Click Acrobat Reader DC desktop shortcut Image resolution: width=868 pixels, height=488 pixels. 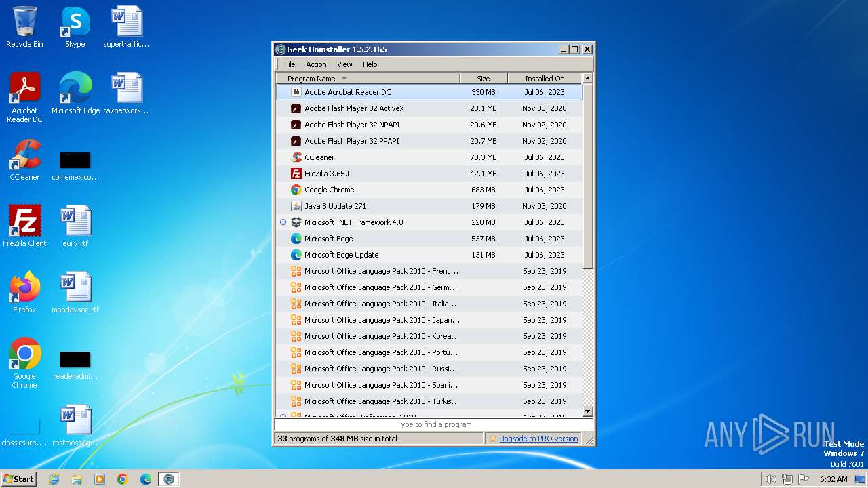tap(24, 98)
